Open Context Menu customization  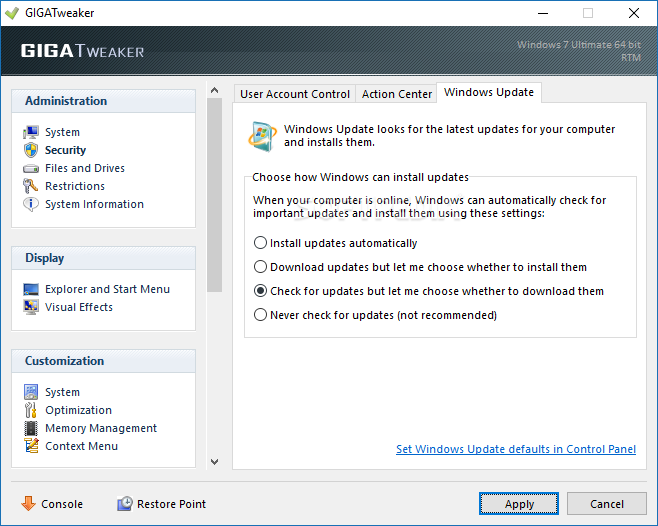click(81, 446)
